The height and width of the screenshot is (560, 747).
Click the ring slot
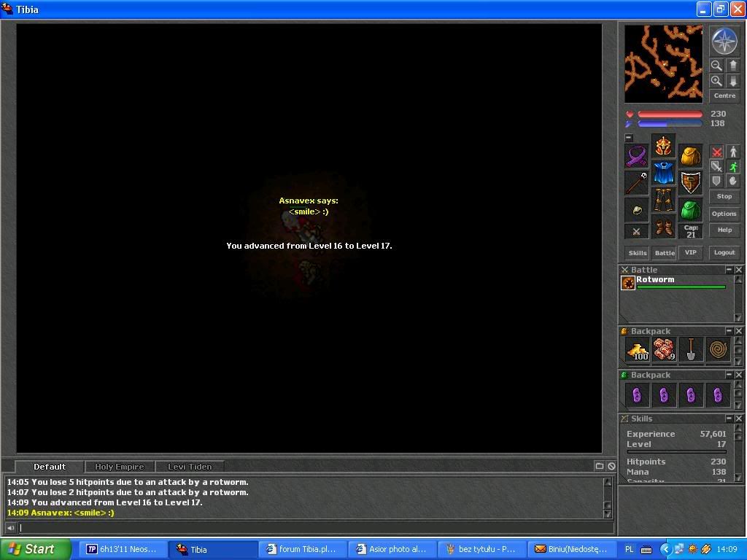[636, 210]
